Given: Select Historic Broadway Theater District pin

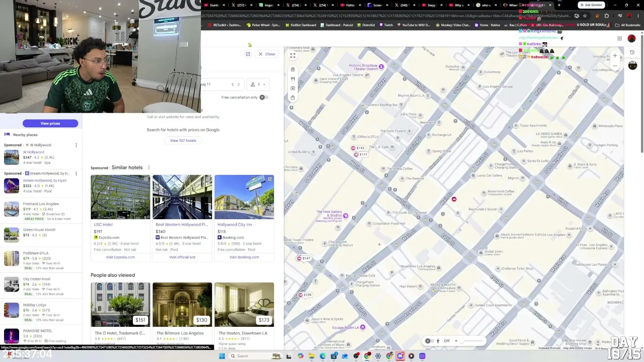Looking at the screenshot, I should (381, 66).
